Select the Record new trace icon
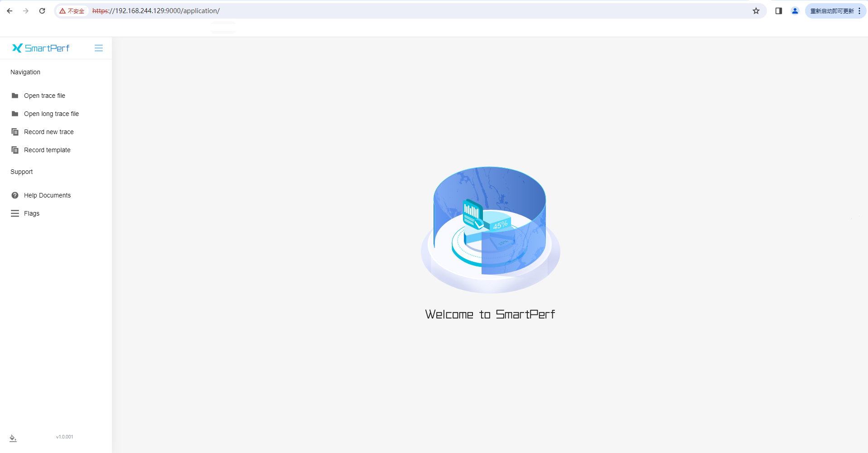Image resolution: width=868 pixels, height=453 pixels. coord(15,131)
